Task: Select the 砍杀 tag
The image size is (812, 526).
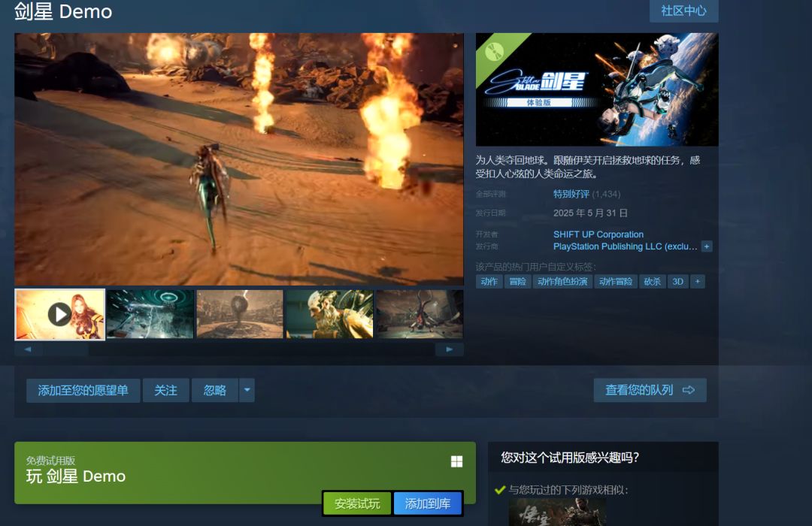Action: 653,282
